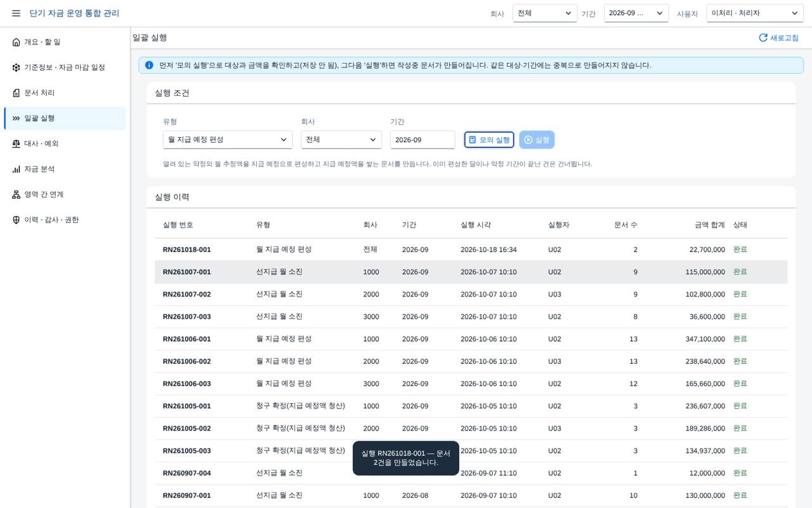Open the 기간 dropdown in the top bar
Viewport: 812px width, 508px height.
click(x=636, y=13)
